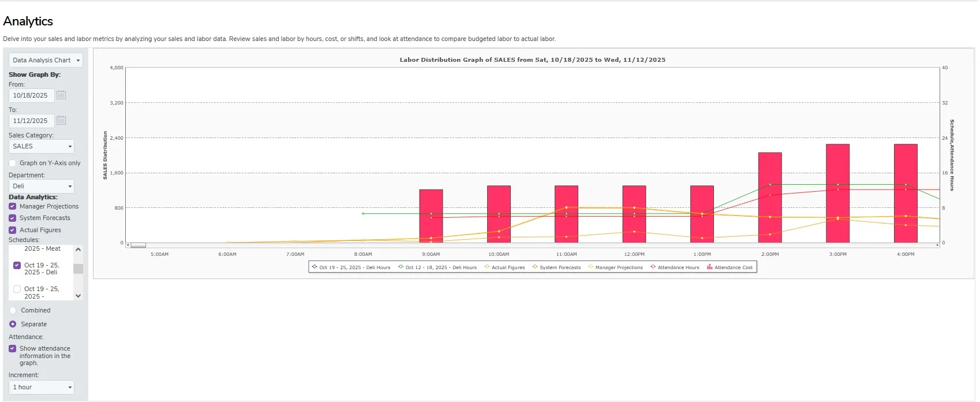Open the Data Analysis Chart dropdown
The width and height of the screenshot is (980, 402).
(x=46, y=60)
